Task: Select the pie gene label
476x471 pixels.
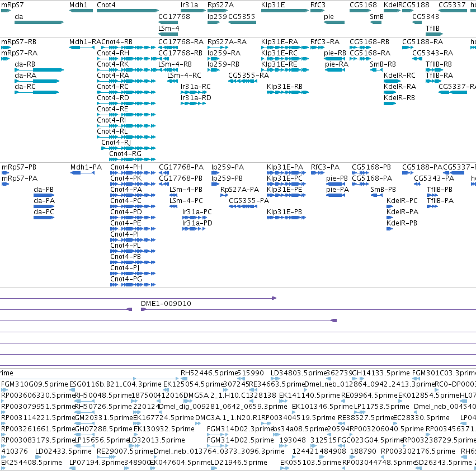Action: [x=329, y=16]
